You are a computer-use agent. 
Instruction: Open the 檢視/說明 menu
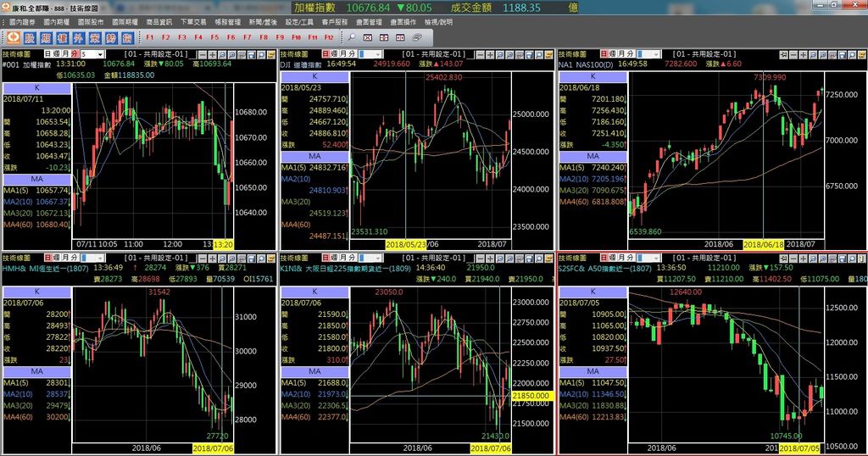click(x=438, y=22)
